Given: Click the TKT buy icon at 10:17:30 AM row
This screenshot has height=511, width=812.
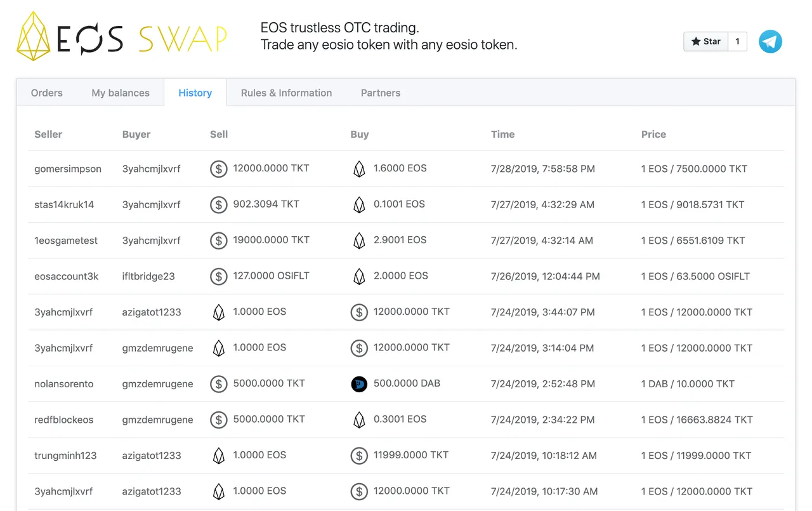Looking at the screenshot, I should tap(359, 491).
